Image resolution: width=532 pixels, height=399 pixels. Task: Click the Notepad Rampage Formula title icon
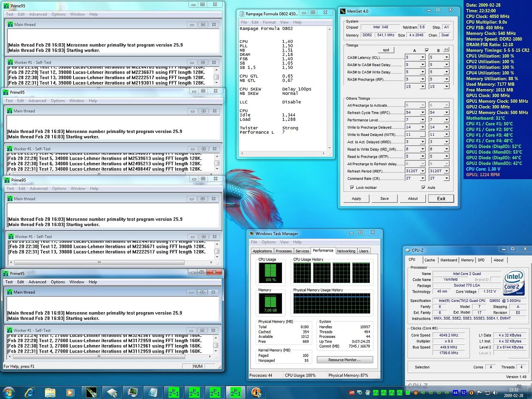242,14
